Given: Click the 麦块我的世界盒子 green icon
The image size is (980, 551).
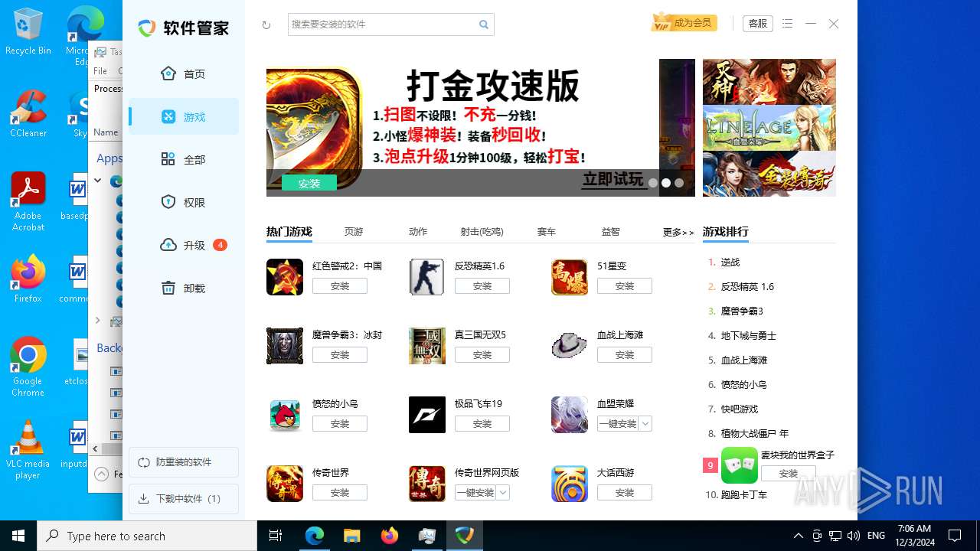Looking at the screenshot, I should pos(740,465).
